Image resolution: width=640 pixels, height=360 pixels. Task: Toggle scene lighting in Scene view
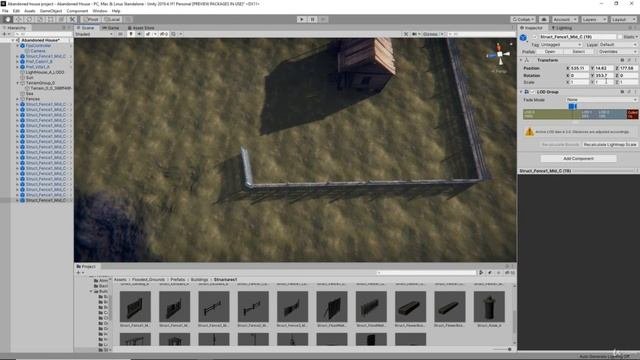(131, 34)
